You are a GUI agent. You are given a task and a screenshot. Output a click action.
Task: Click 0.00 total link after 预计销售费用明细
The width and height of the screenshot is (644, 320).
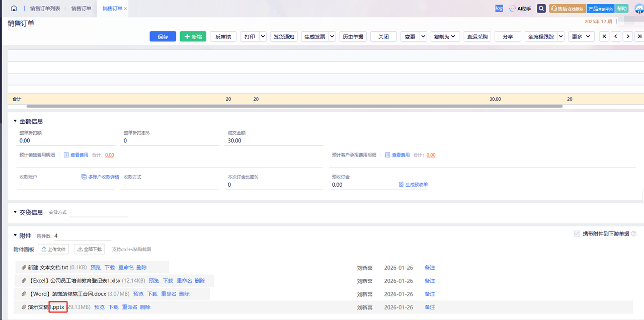109,155
